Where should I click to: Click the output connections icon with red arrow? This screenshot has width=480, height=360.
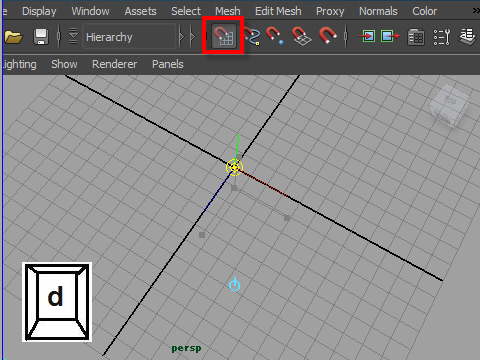[390, 36]
